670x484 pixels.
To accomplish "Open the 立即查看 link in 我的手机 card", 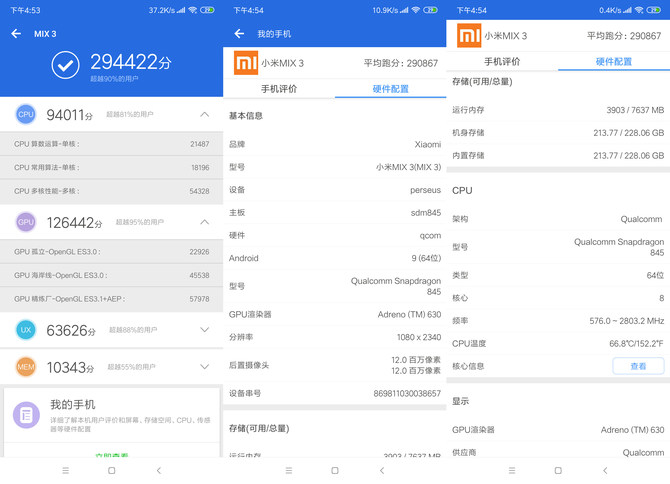I will 112,455.
